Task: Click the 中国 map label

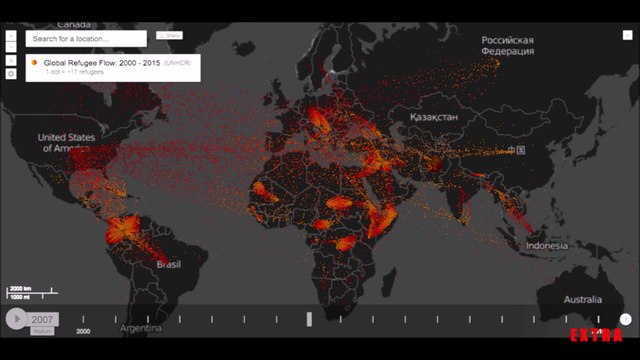Action: point(516,150)
